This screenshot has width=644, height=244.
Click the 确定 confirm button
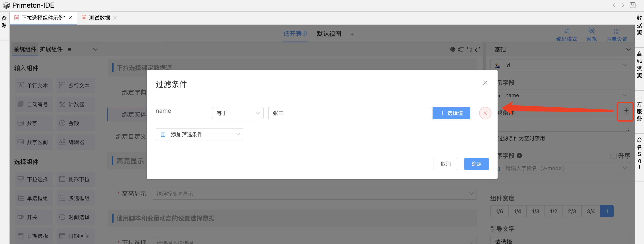tap(476, 164)
